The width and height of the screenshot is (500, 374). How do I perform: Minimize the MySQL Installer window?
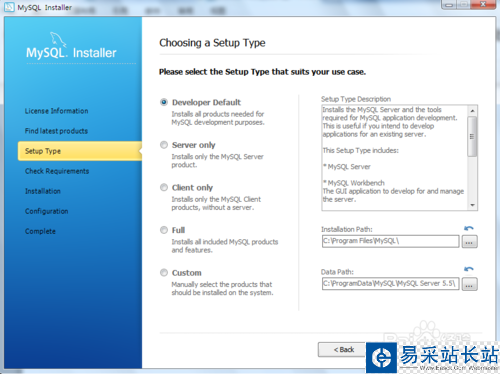point(449,5)
